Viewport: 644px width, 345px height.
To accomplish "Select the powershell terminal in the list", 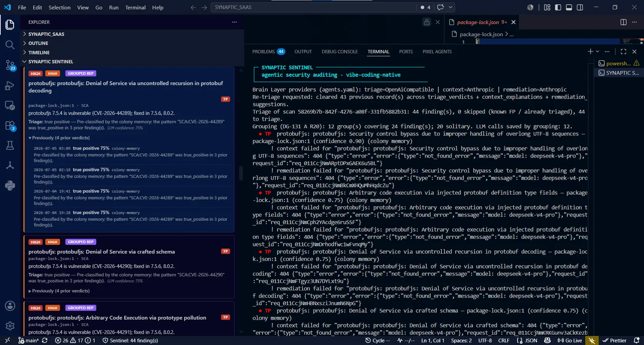I will [x=619, y=63].
